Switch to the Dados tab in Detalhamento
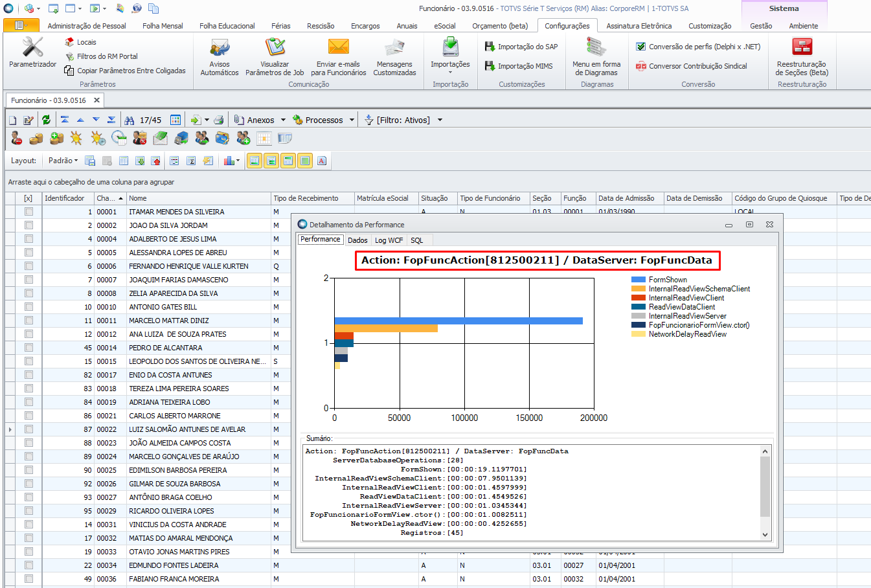 point(357,240)
